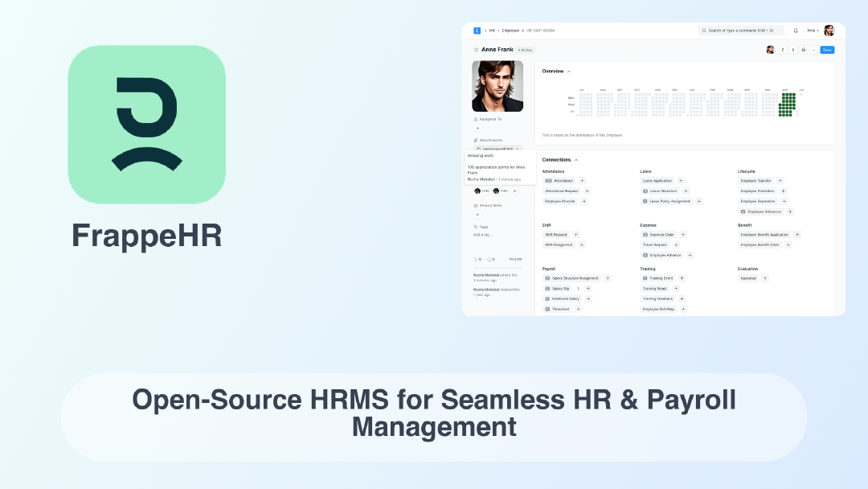Open the Help dropdown
Viewport: 868px width, 489px height.
click(x=812, y=31)
